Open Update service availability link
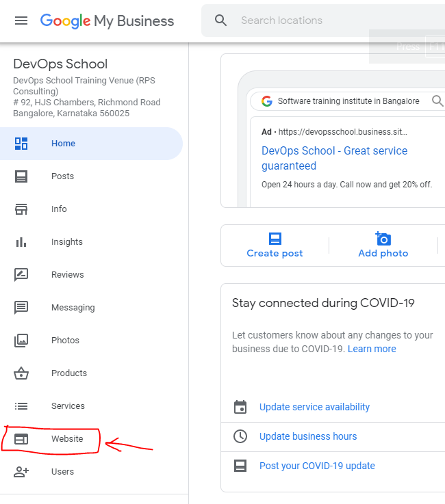The height and width of the screenshot is (504, 445). 314,407
